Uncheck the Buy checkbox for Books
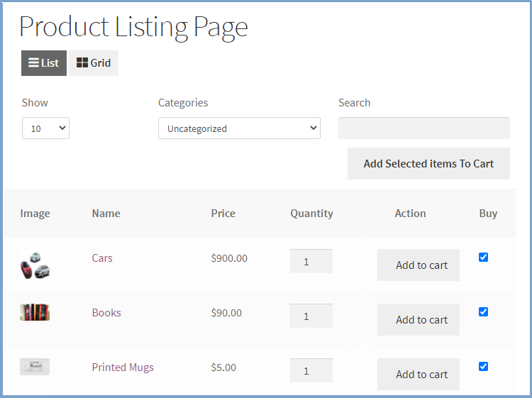This screenshot has width=532, height=398. pyautogui.click(x=483, y=311)
